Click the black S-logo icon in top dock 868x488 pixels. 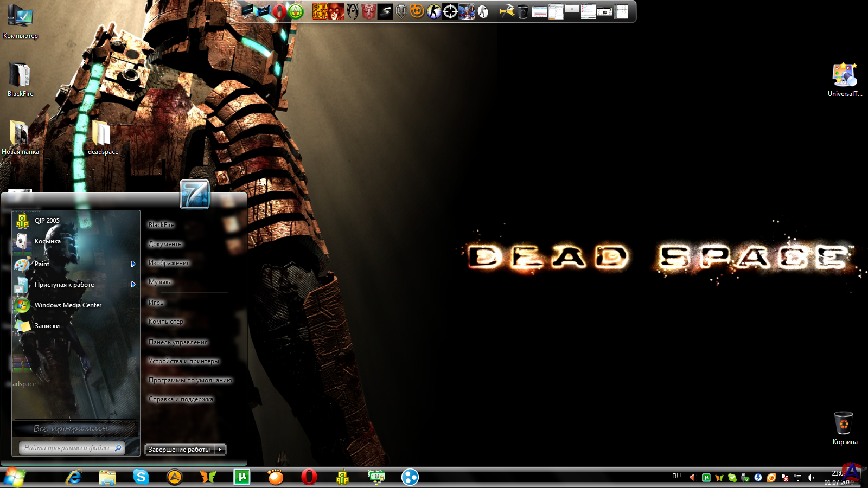coord(385,11)
